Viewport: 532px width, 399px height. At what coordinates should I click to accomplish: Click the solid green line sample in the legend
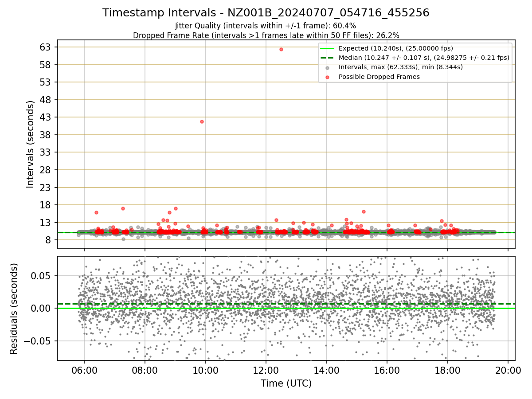tap(327, 48)
